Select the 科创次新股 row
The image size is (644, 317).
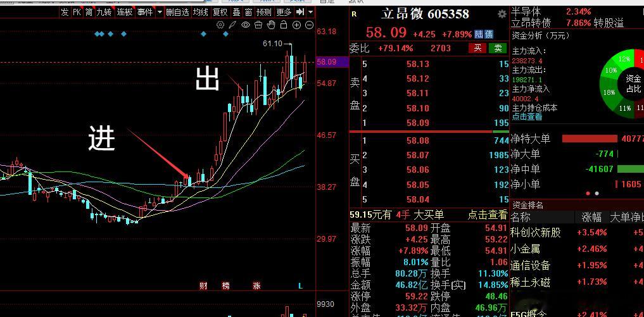(x=577, y=232)
